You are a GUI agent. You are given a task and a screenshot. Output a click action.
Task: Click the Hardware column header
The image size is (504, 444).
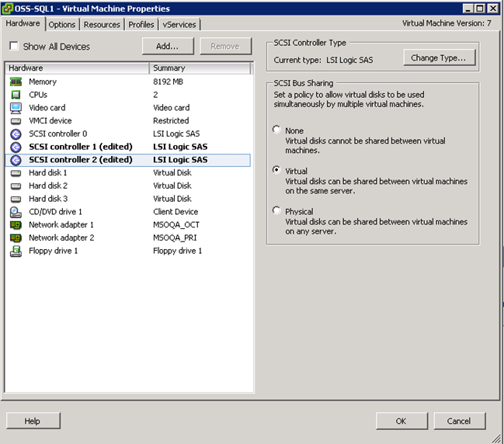(x=77, y=68)
